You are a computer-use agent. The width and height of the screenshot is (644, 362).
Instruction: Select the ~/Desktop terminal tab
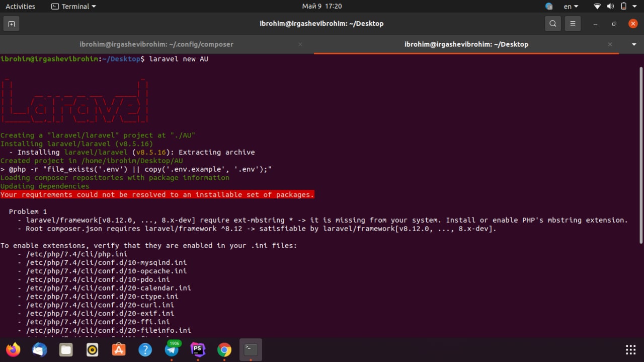click(x=466, y=44)
